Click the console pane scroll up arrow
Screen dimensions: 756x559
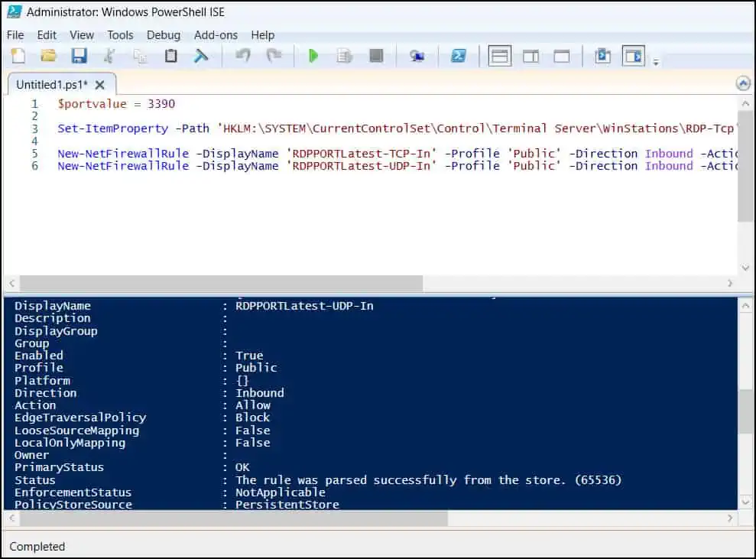coord(745,306)
